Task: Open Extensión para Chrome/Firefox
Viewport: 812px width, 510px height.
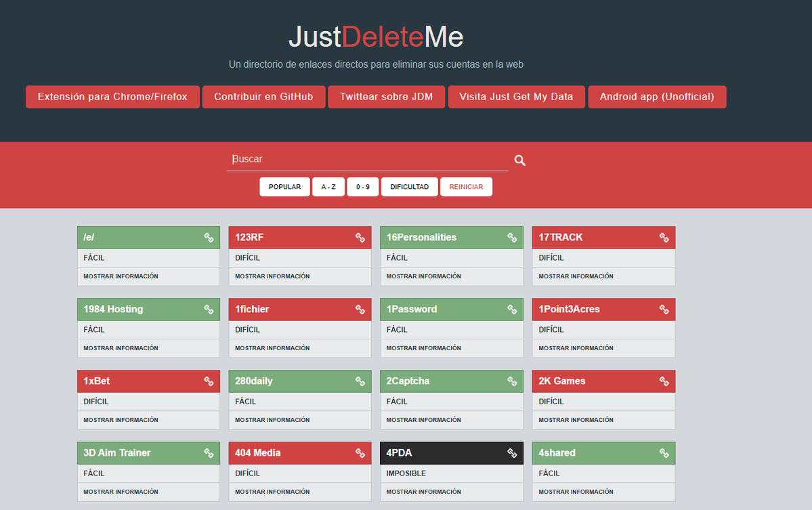Action: (112, 97)
